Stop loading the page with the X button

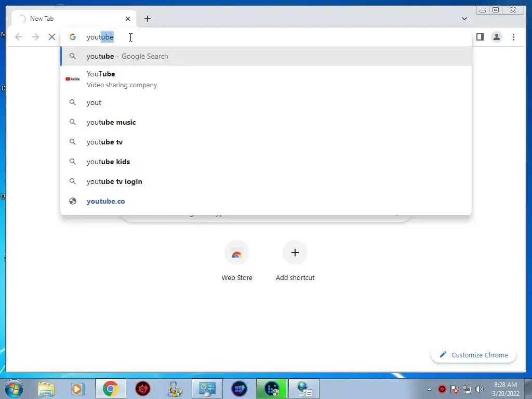click(51, 37)
